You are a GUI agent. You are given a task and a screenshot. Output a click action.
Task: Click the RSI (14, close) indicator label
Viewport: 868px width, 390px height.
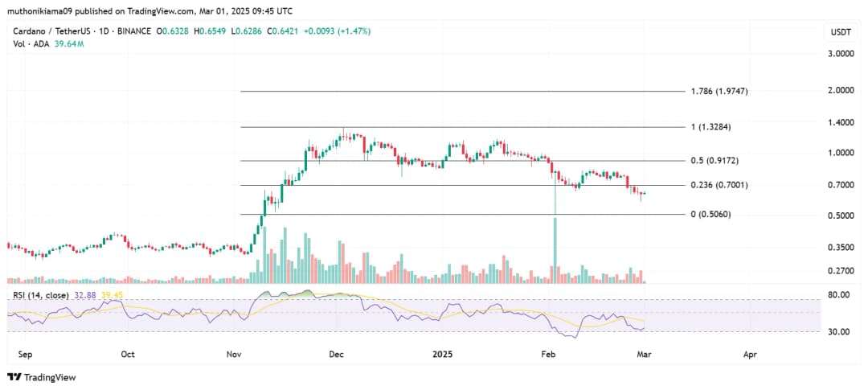pyautogui.click(x=39, y=295)
